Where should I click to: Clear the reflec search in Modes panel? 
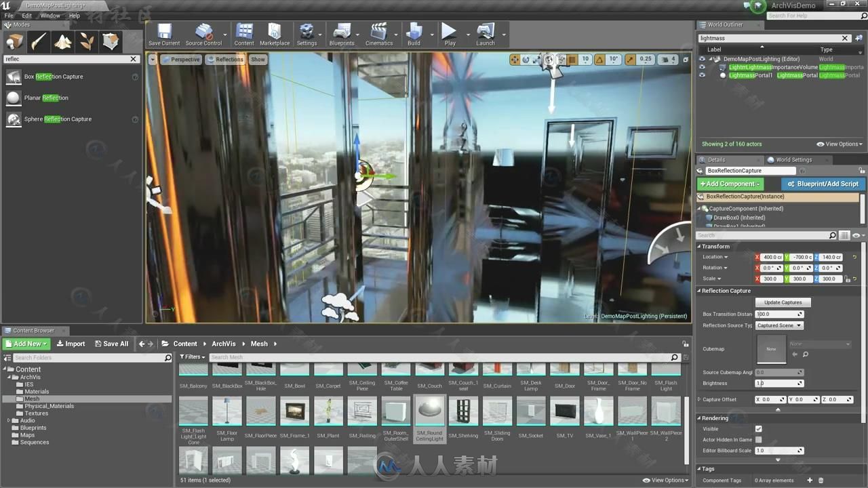[134, 59]
